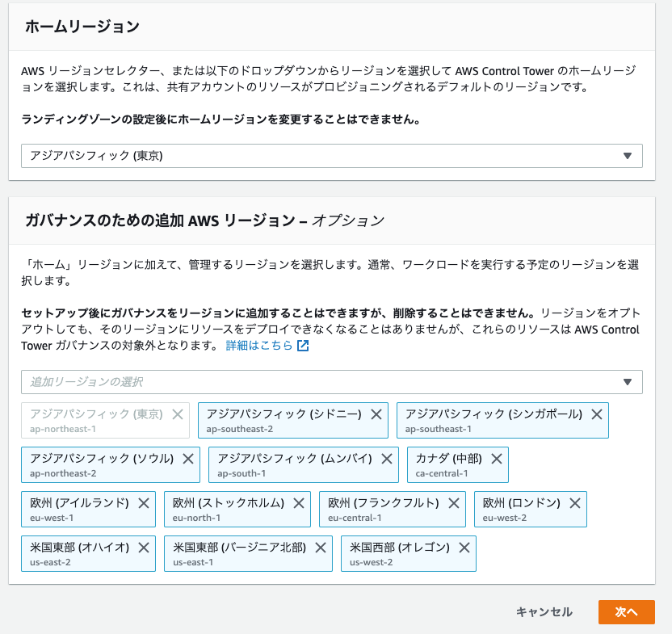Click the ap-northeast-2 region code text

(x=63, y=473)
